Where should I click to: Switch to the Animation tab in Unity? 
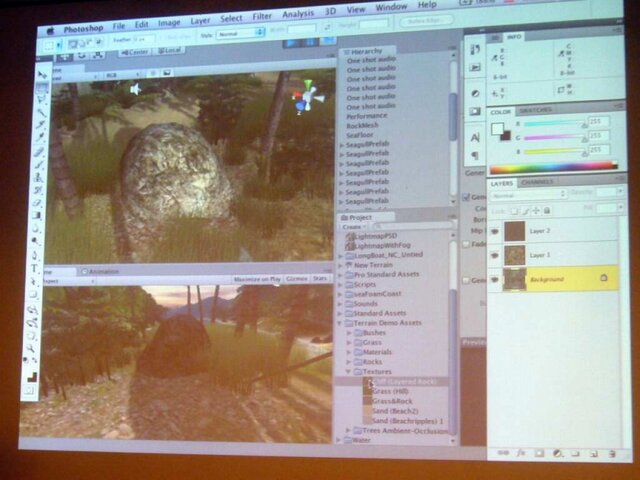pyautogui.click(x=100, y=271)
